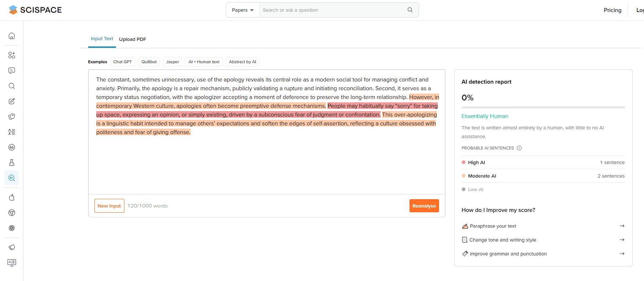The image size is (644, 281).
Task: Select the AI detector sidebar icon
Action: [x=12, y=178]
